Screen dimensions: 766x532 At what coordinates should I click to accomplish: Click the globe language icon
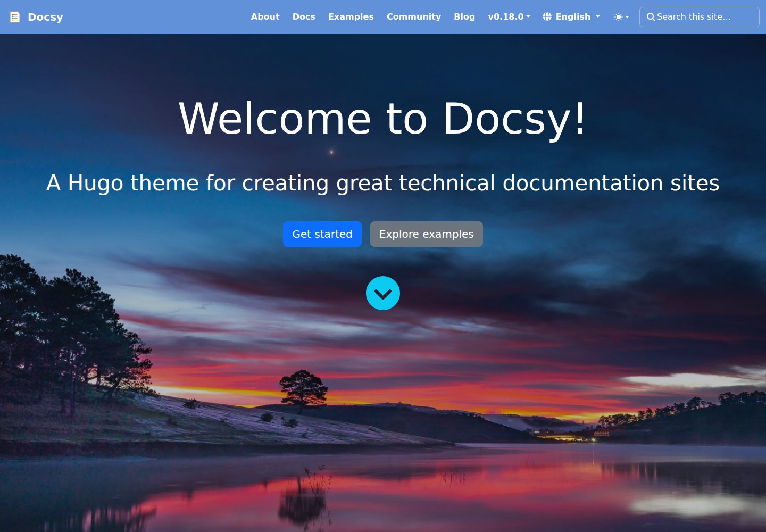tap(547, 17)
